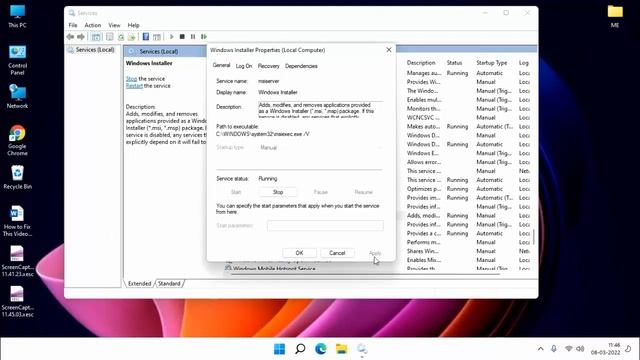Toggle Show/Hide Action Pane toolbar icon
640x360 pixels.
pyautogui.click(x=157, y=37)
